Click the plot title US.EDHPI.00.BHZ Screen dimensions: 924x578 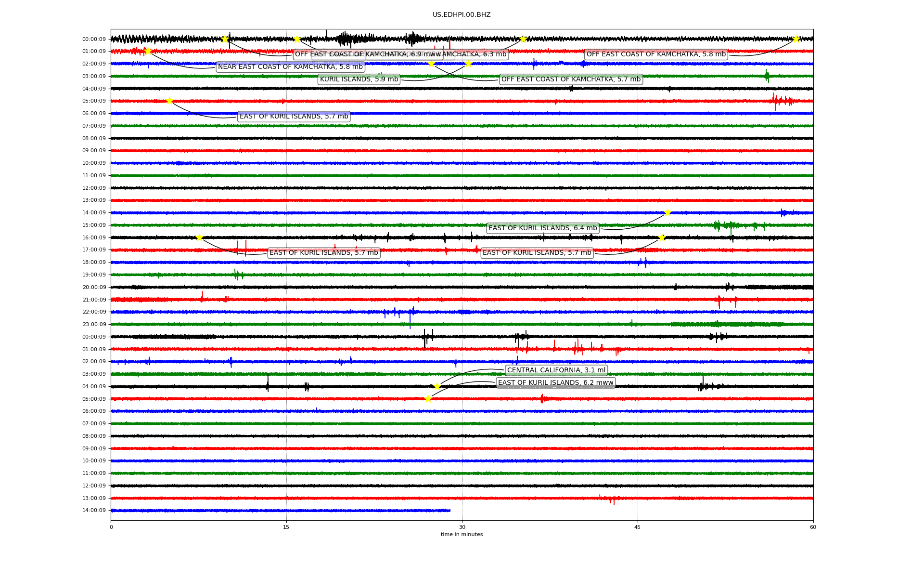(462, 15)
